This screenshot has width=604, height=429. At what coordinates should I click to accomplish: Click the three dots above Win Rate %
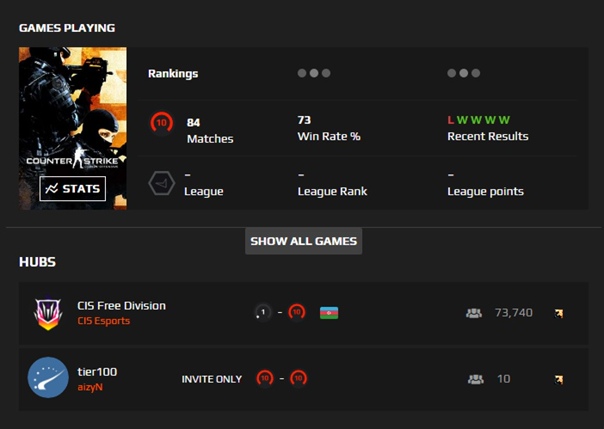[x=314, y=73]
